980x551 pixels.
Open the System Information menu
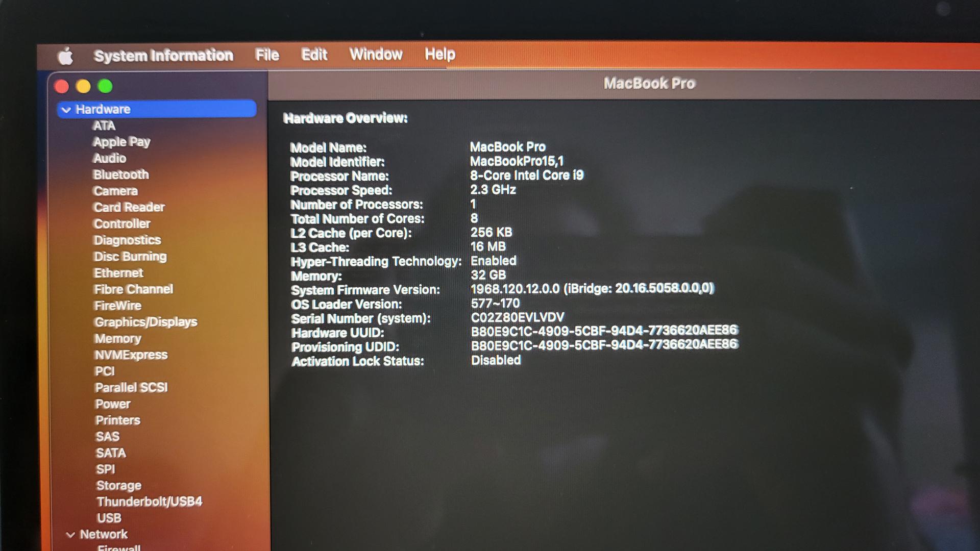pyautogui.click(x=163, y=55)
